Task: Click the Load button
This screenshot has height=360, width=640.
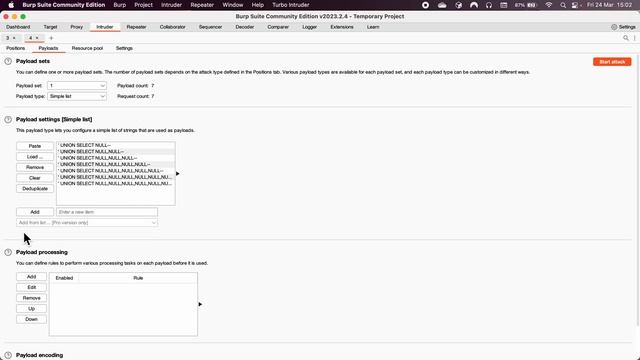Action: 35,157
